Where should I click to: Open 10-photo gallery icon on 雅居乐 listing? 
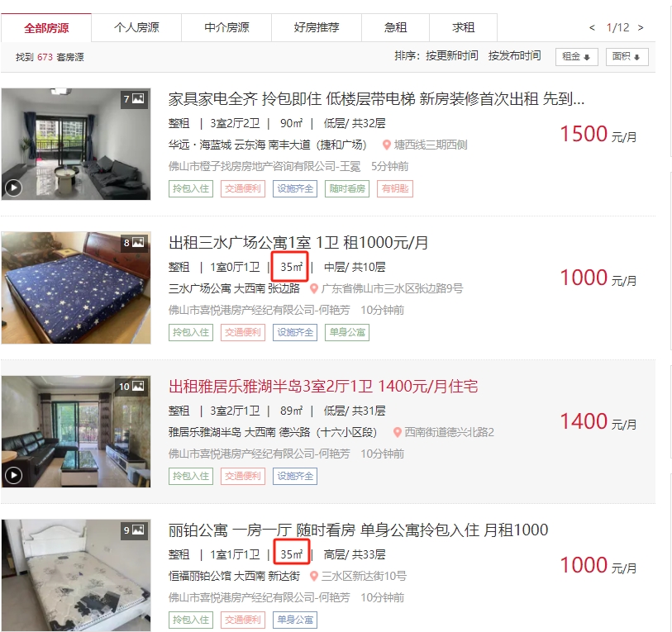131,386
